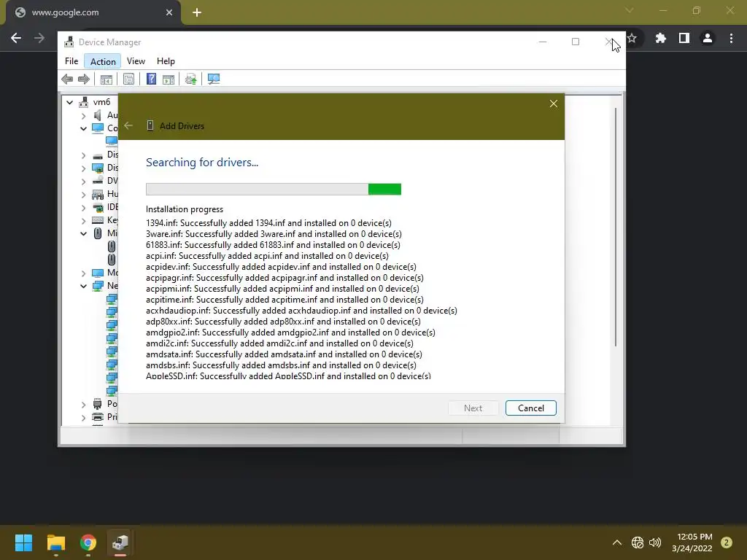Expand the Print queues node chevron

(83, 418)
